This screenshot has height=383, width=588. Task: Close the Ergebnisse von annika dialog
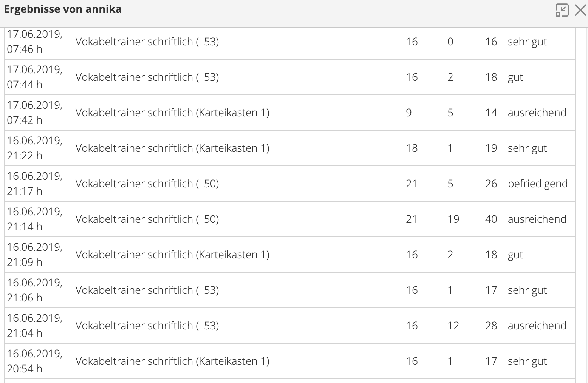(580, 10)
